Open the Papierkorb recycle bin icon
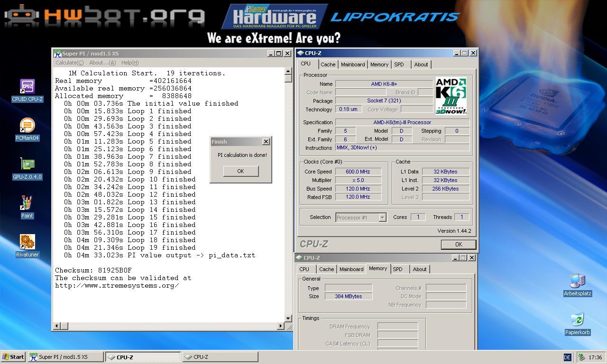 578,324
